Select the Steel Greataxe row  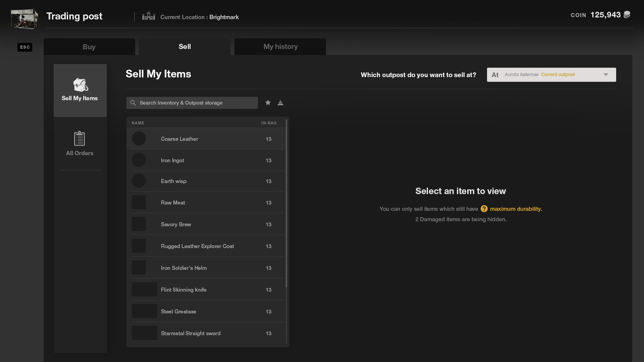[x=208, y=311]
